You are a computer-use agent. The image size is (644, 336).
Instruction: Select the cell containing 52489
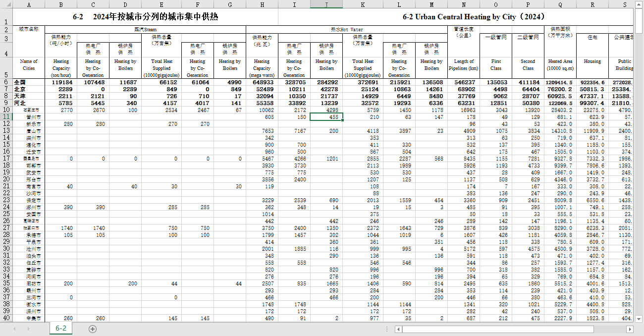[x=262, y=89]
